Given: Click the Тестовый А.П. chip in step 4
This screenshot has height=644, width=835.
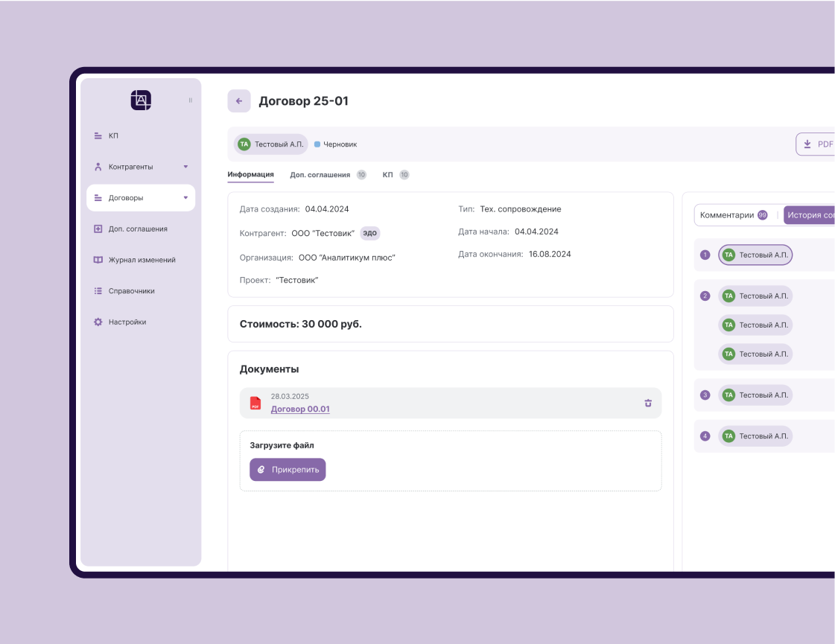Looking at the screenshot, I should tap(755, 436).
